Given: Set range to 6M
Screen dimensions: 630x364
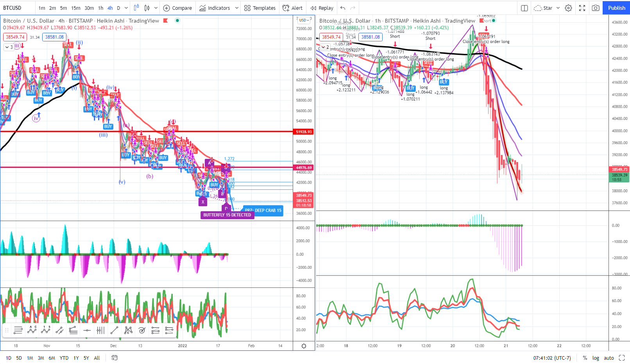Looking at the screenshot, I should 52,358.
